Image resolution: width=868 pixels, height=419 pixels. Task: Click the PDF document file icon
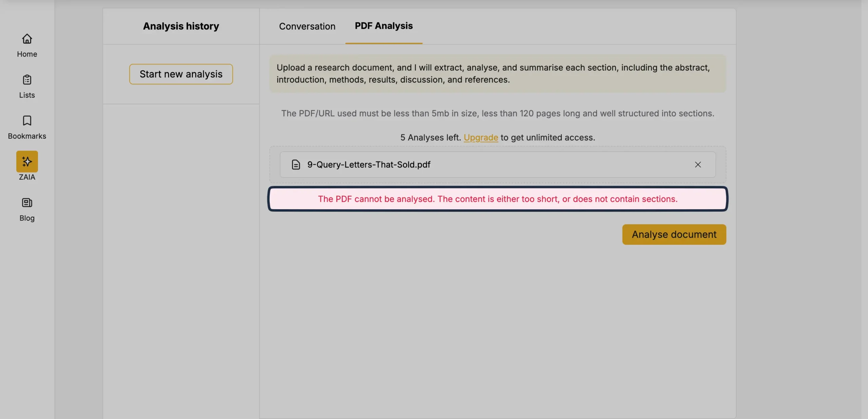tap(296, 164)
